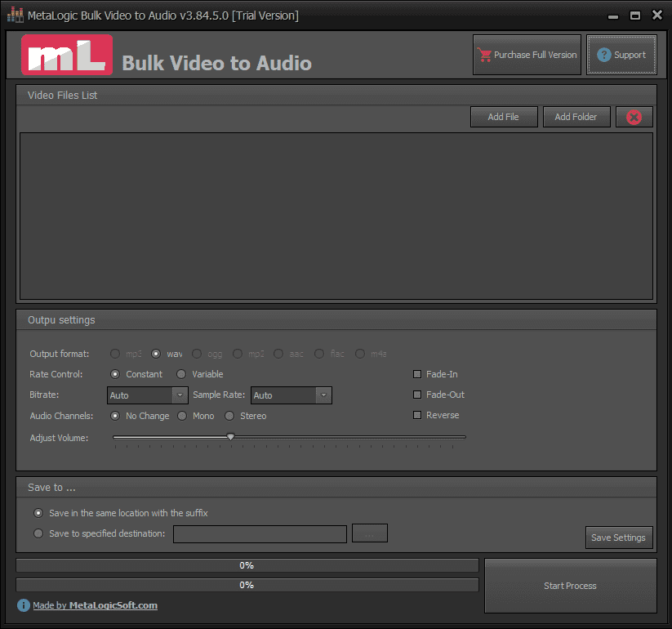672x629 pixels.
Task: Click the destination browse '...' button
Action: [x=369, y=533]
